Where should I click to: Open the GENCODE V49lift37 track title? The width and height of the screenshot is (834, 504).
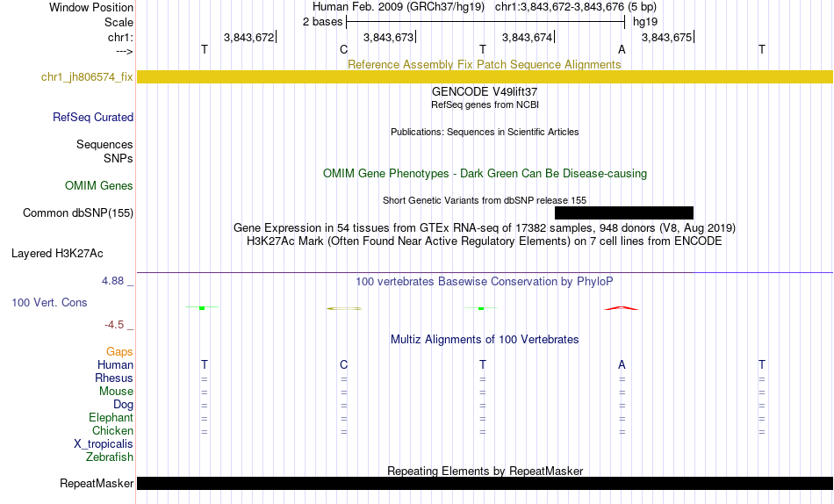pos(485,91)
